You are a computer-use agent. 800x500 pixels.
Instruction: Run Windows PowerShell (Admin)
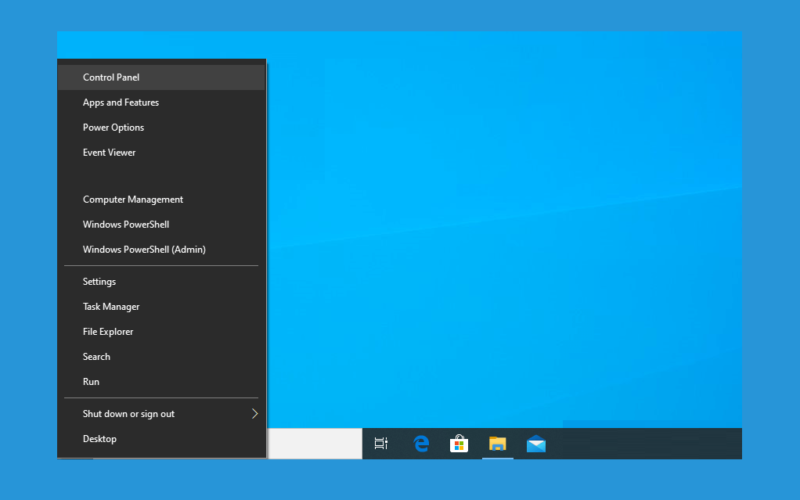pos(161,249)
